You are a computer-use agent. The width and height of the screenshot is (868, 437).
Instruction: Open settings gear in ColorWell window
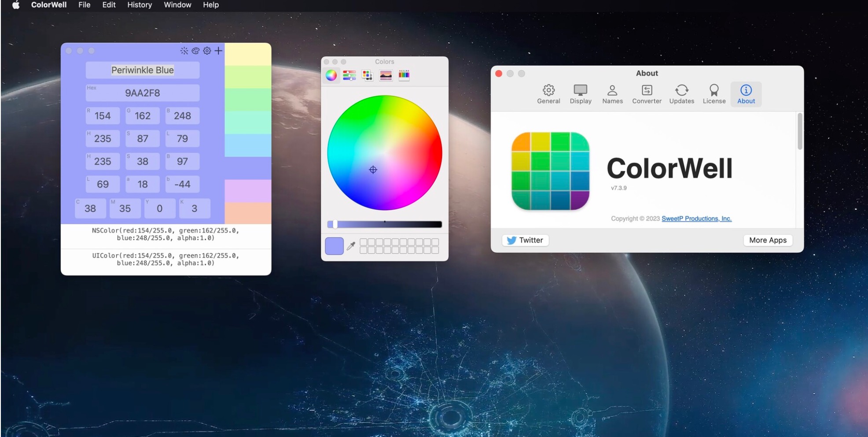[207, 51]
